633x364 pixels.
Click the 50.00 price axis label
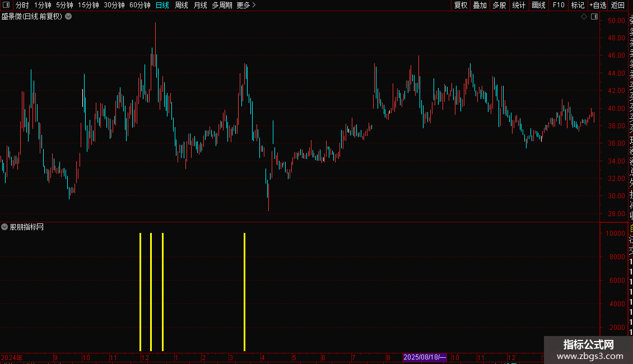coord(616,21)
